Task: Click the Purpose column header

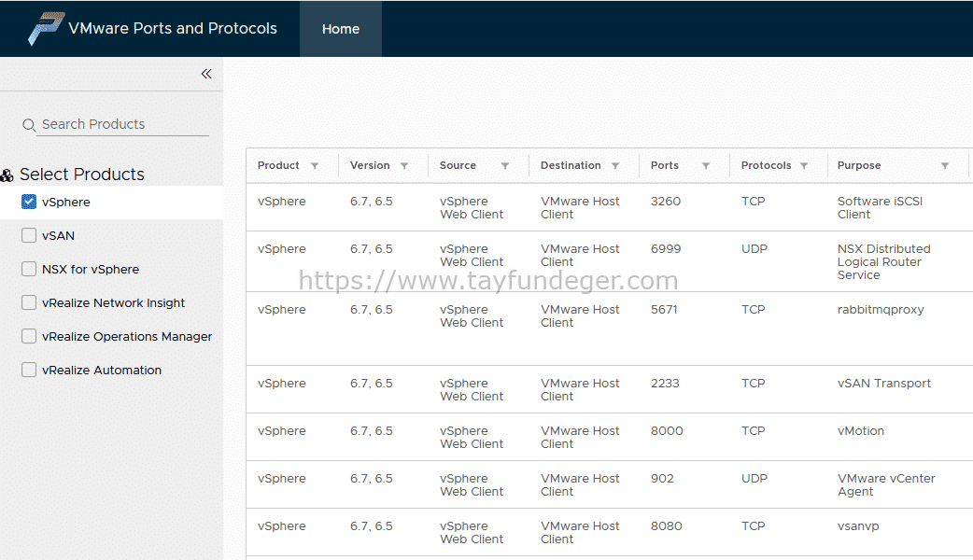Action: [x=859, y=165]
